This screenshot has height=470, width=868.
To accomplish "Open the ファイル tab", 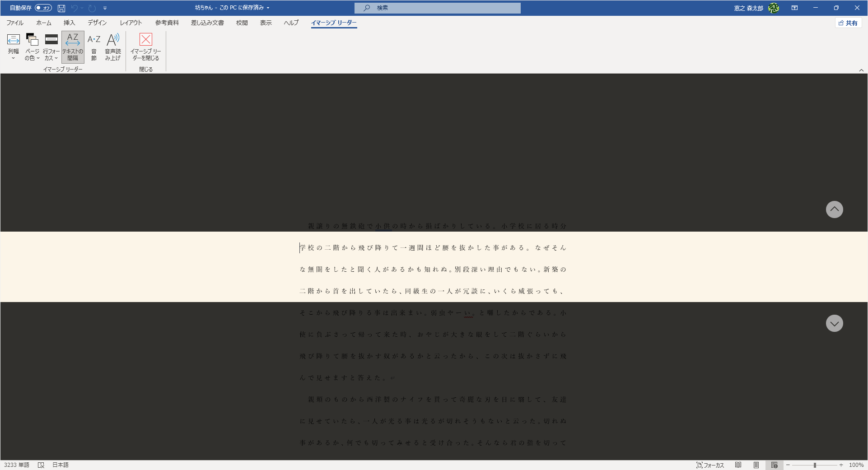I will click(15, 23).
